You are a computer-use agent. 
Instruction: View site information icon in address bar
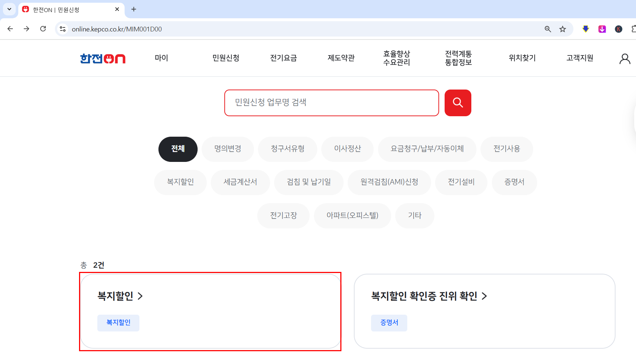click(x=63, y=29)
